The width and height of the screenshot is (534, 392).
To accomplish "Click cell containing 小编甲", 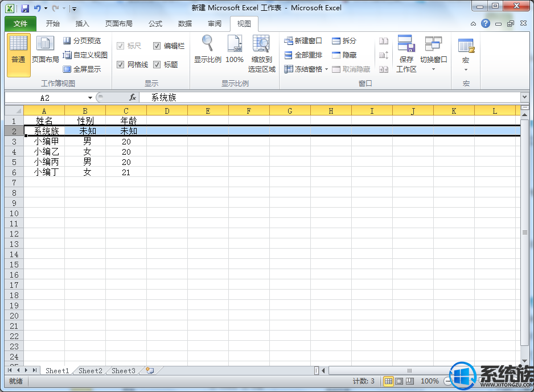I will 44,142.
